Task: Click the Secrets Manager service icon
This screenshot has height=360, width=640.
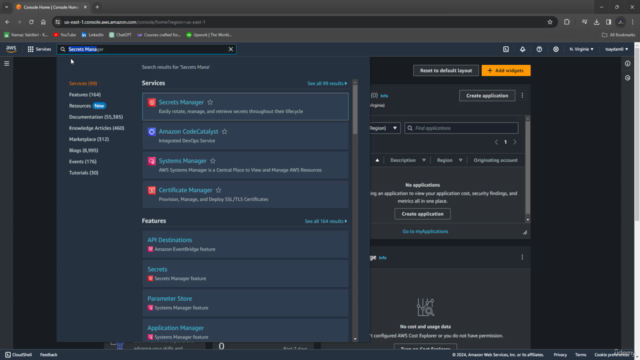Action: 151,102
